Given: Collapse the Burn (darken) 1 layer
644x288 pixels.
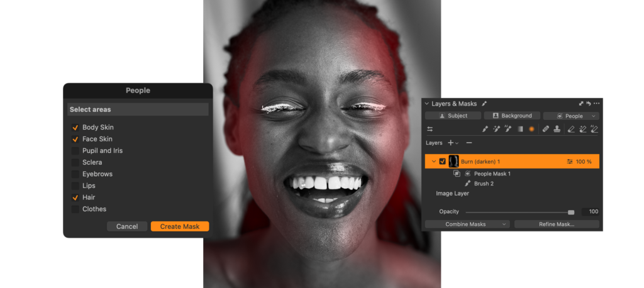Looking at the screenshot, I should [x=433, y=162].
